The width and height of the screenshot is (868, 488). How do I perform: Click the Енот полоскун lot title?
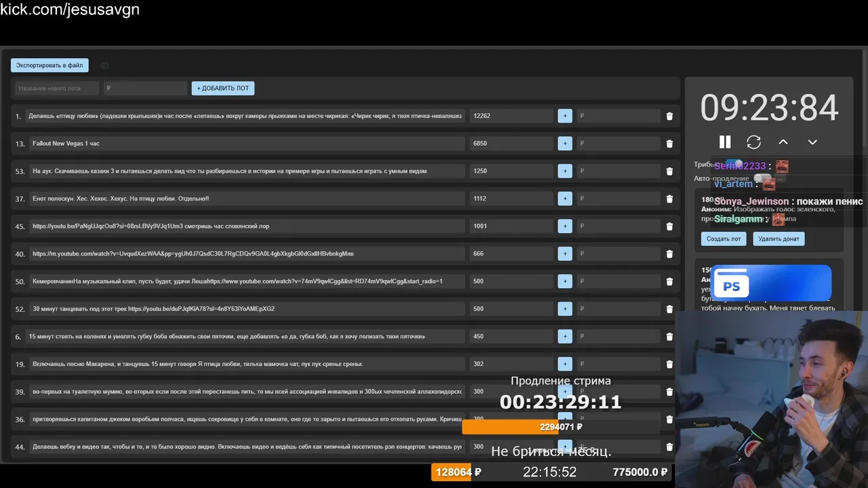[x=121, y=199]
